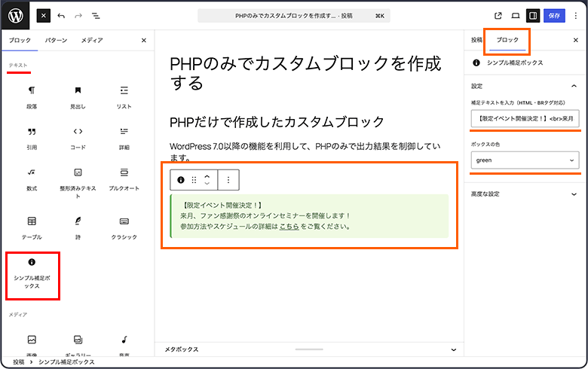The width and height of the screenshot is (588, 369).
Task: Click the メタボックス panel resize handle bar
Action: point(309,349)
